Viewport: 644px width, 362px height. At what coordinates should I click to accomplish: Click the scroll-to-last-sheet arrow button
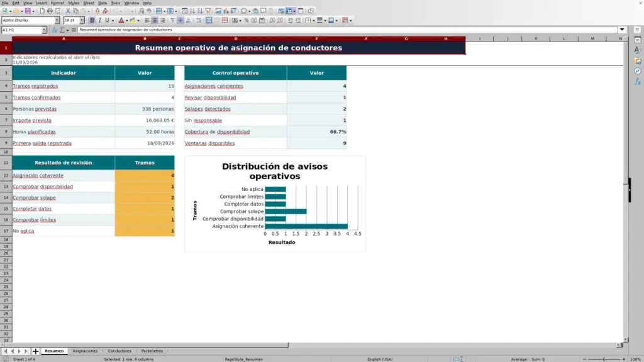click(x=26, y=351)
